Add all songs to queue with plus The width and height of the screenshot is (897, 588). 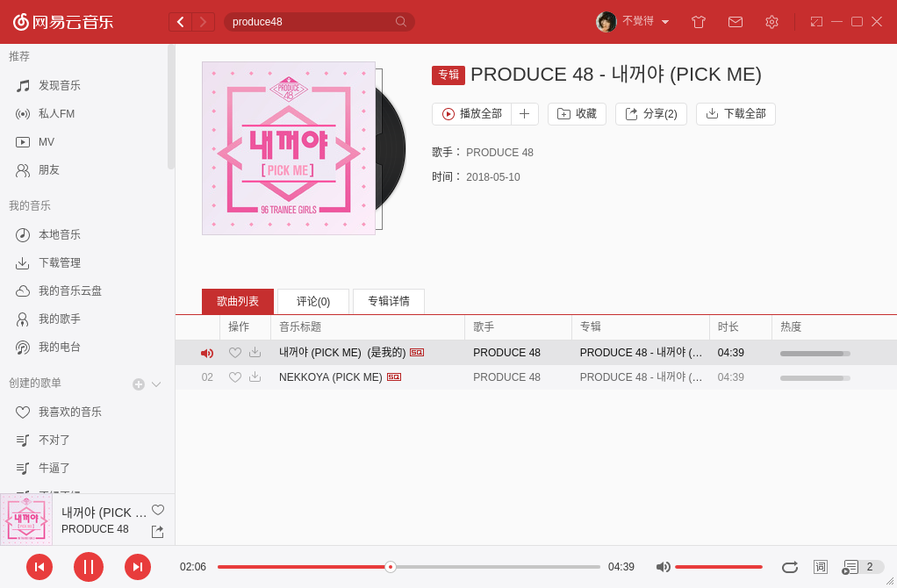525,114
